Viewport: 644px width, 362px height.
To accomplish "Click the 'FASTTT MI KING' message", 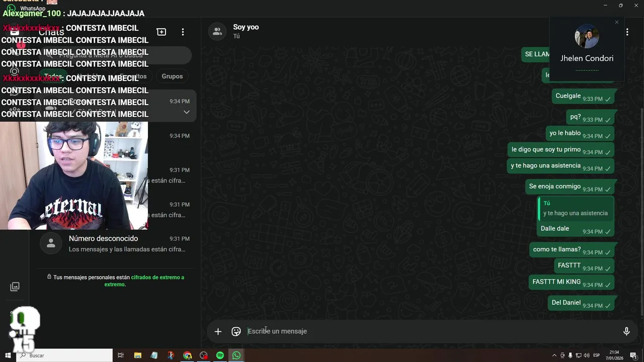I will [x=572, y=283].
